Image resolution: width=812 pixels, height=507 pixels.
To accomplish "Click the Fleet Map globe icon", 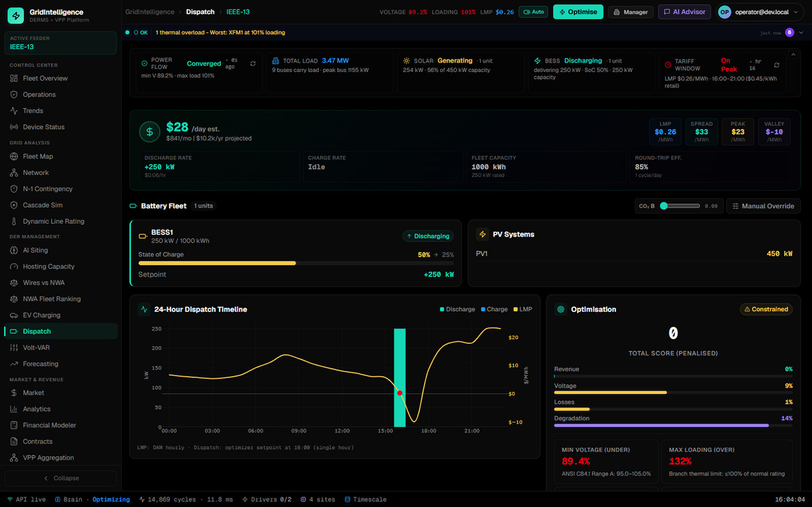I will [14, 157].
